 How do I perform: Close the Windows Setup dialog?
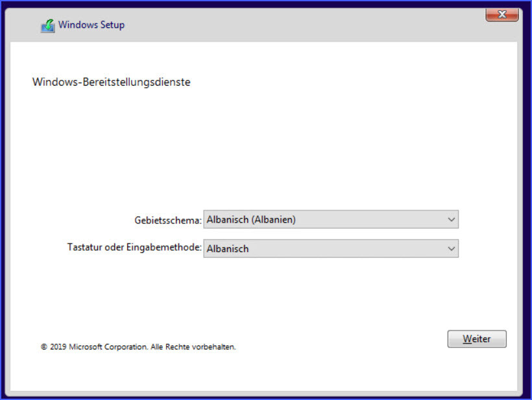tap(502, 14)
